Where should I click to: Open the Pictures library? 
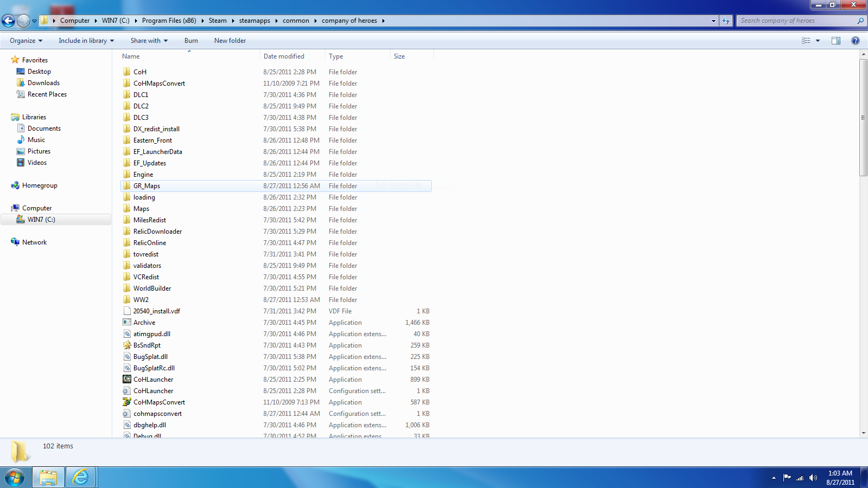[x=39, y=151]
